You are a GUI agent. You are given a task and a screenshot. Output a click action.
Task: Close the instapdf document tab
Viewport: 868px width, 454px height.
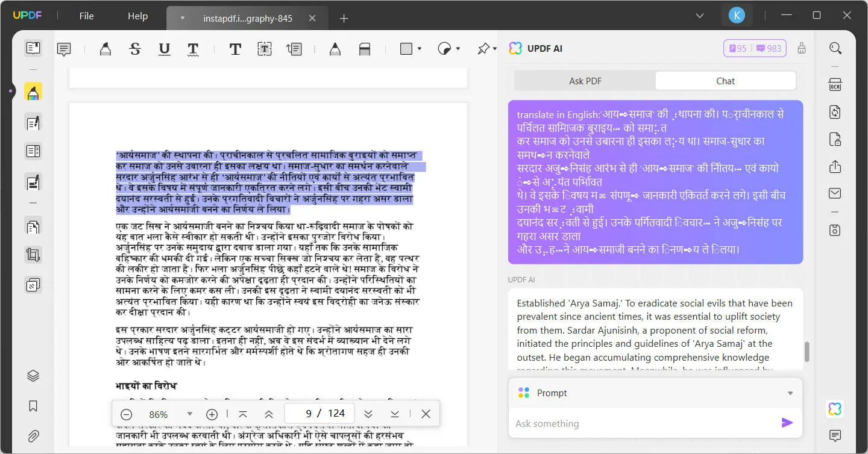click(312, 18)
